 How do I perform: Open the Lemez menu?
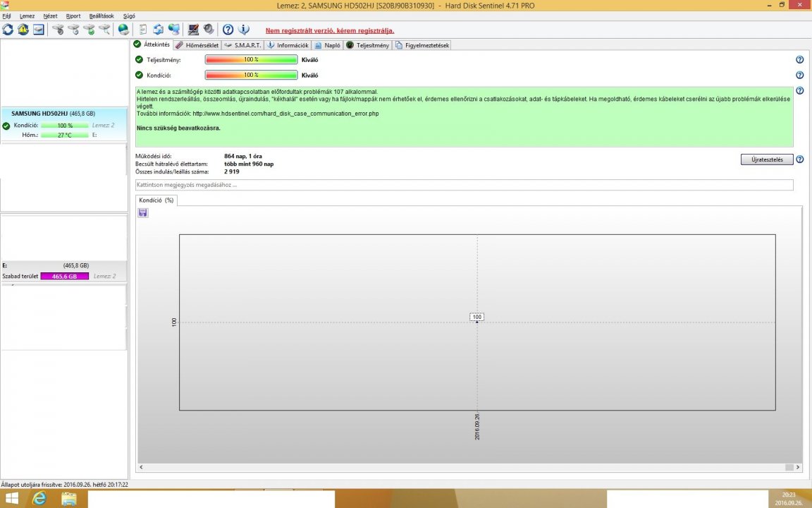click(x=27, y=16)
